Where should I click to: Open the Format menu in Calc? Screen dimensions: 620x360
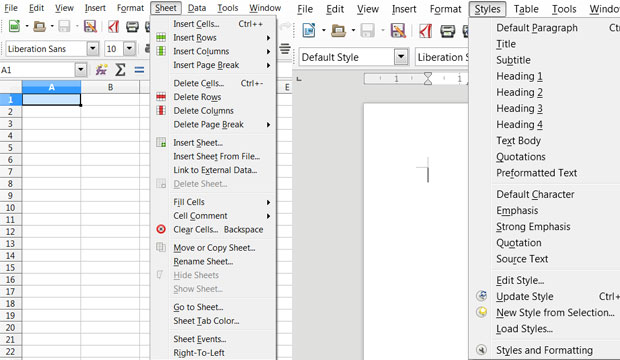coord(130,8)
